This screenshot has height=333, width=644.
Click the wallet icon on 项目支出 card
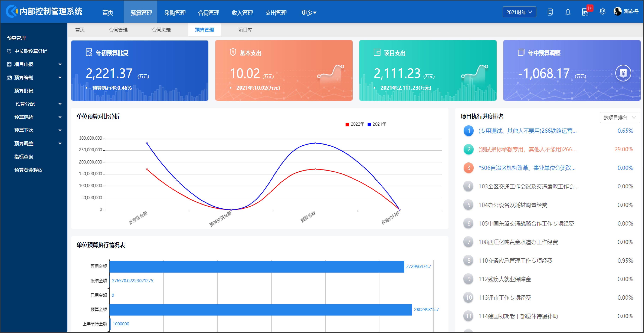[x=377, y=52]
